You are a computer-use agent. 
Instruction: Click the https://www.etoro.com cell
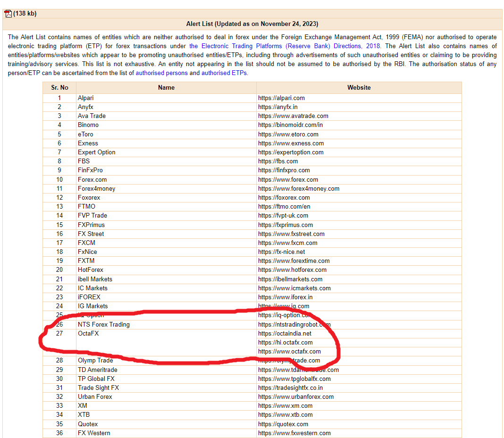coord(359,135)
